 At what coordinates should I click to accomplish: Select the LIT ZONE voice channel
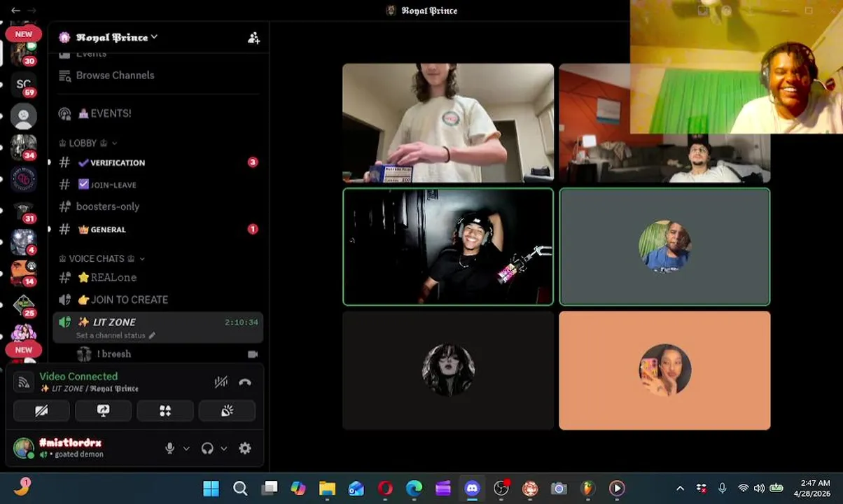point(158,327)
